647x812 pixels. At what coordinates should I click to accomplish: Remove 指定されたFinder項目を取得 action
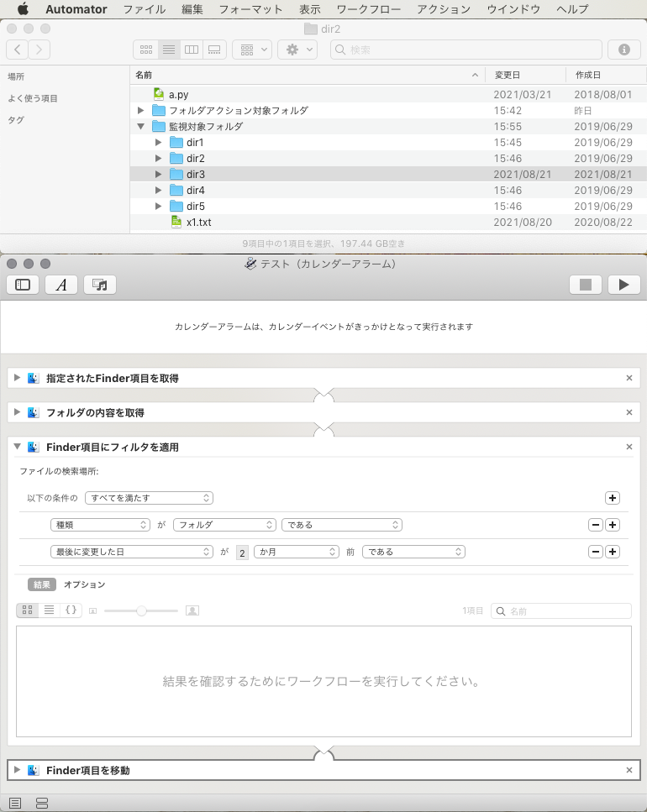(x=629, y=378)
